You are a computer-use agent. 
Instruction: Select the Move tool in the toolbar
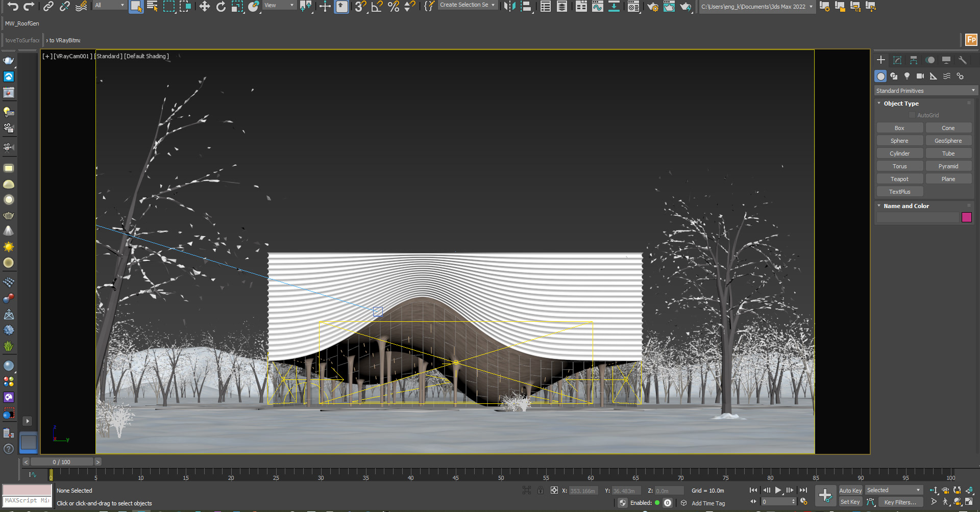[204, 7]
